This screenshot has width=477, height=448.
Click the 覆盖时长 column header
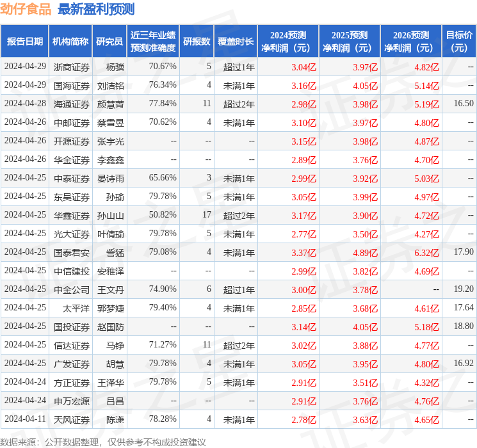236,42
